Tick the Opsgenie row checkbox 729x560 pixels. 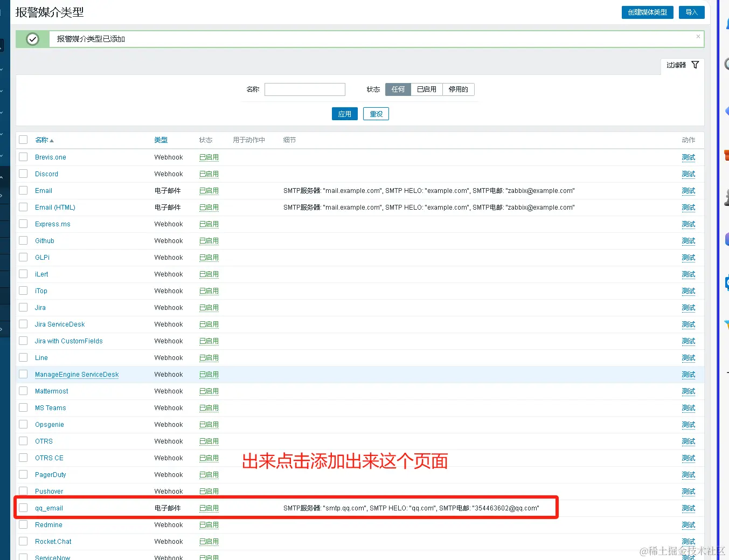23,424
